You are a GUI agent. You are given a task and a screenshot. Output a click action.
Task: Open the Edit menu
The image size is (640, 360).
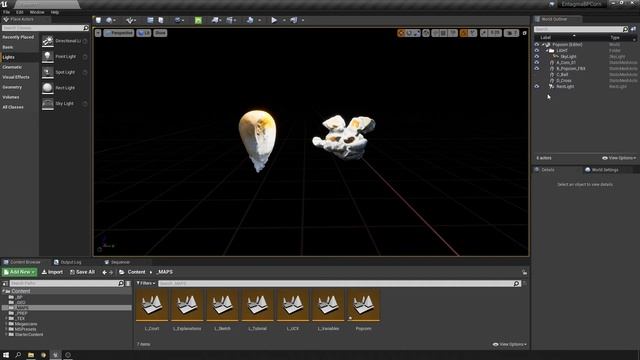tap(20, 12)
